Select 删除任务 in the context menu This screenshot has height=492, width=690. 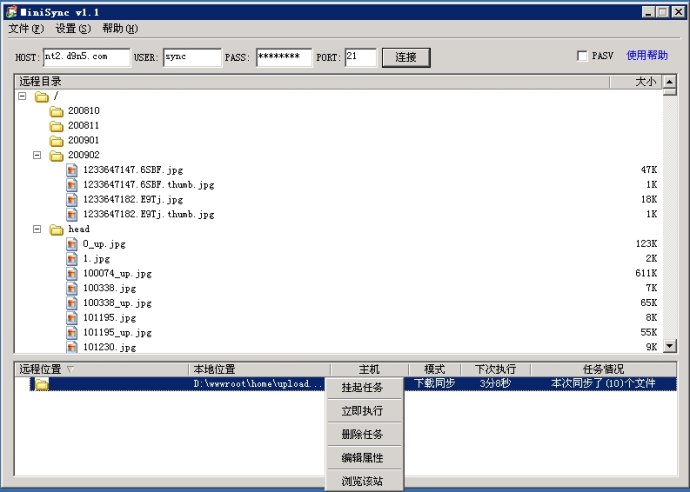361,434
